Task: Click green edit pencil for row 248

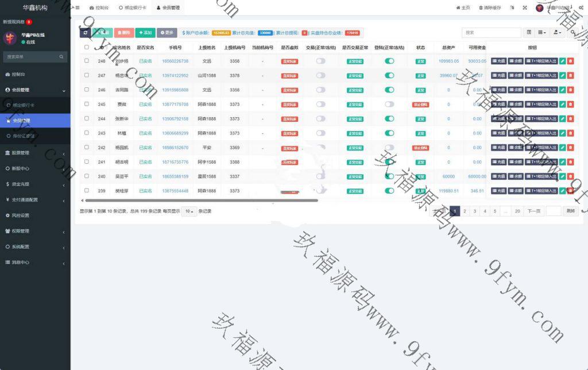Action: click(x=563, y=61)
